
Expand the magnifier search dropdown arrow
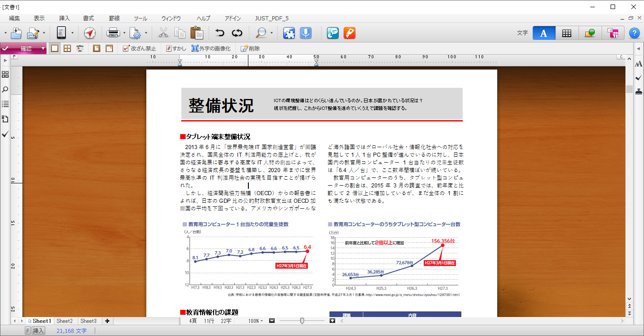pyautogui.click(x=271, y=33)
